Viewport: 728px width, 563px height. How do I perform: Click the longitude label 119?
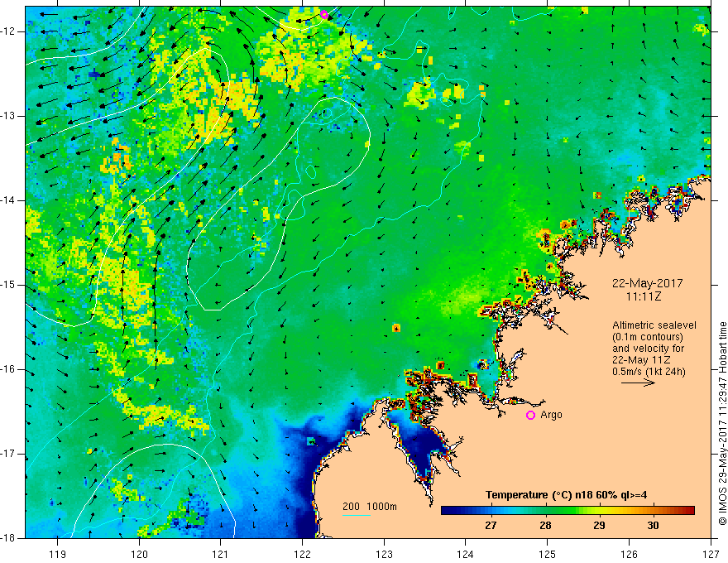(58, 554)
